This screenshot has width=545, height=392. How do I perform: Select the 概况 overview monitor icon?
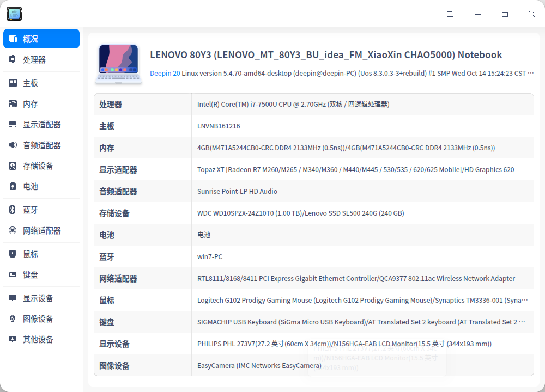click(13, 39)
